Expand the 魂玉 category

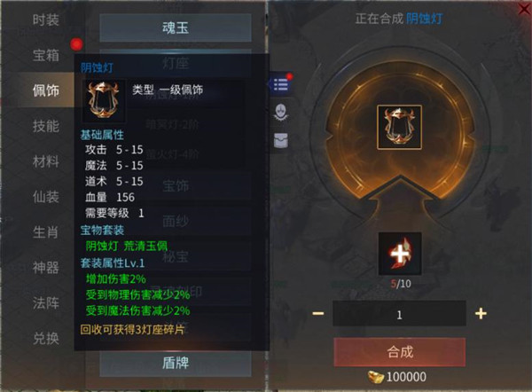[x=176, y=27]
